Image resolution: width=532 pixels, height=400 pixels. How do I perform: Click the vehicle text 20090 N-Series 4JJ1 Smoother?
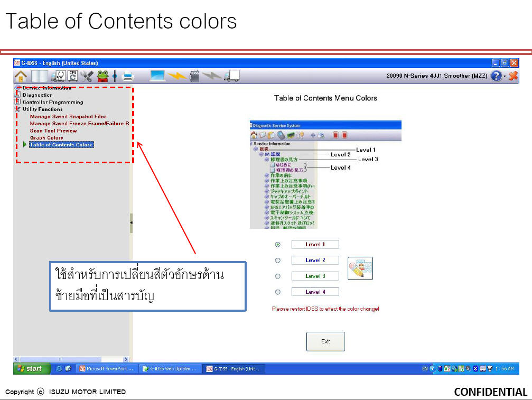pyautogui.click(x=437, y=76)
